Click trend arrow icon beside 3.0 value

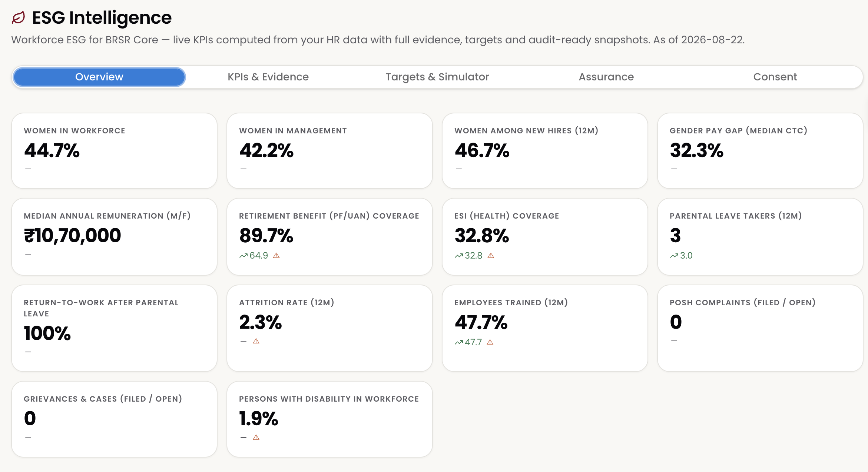674,256
